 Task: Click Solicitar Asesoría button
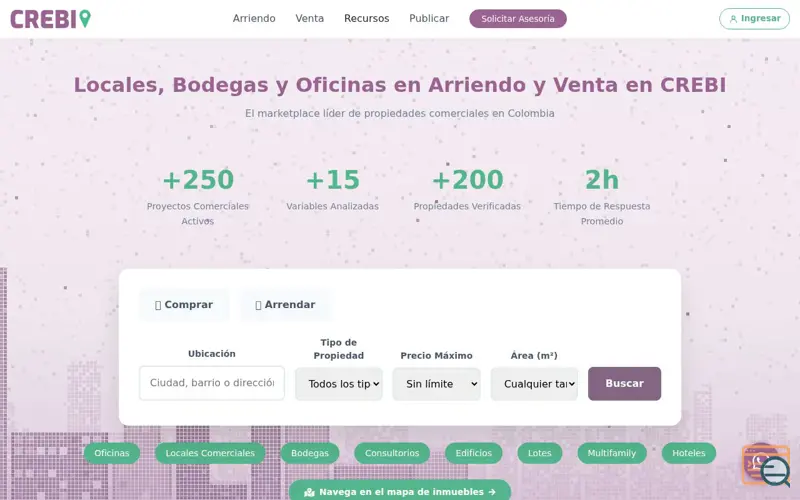pos(518,19)
